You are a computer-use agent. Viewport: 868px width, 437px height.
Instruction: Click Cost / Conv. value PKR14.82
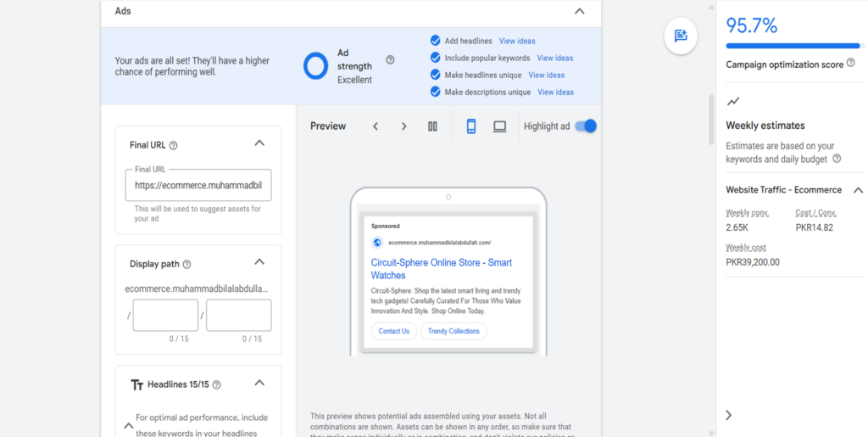tap(815, 227)
